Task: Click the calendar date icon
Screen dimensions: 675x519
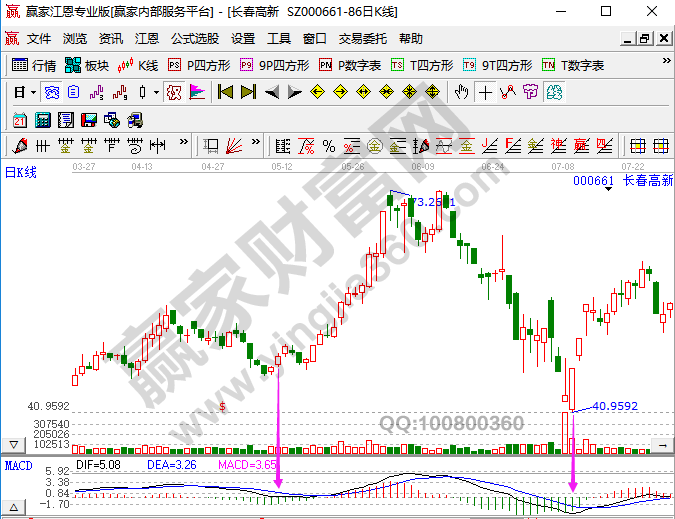Action: 19,120
